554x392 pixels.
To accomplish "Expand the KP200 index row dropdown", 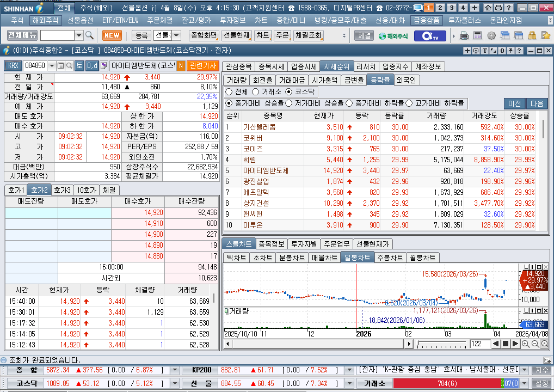I will tap(349, 370).
